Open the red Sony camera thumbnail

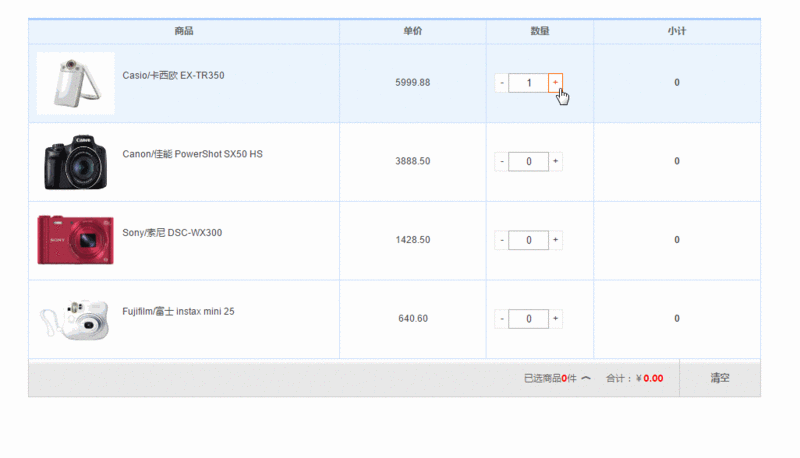(x=76, y=240)
